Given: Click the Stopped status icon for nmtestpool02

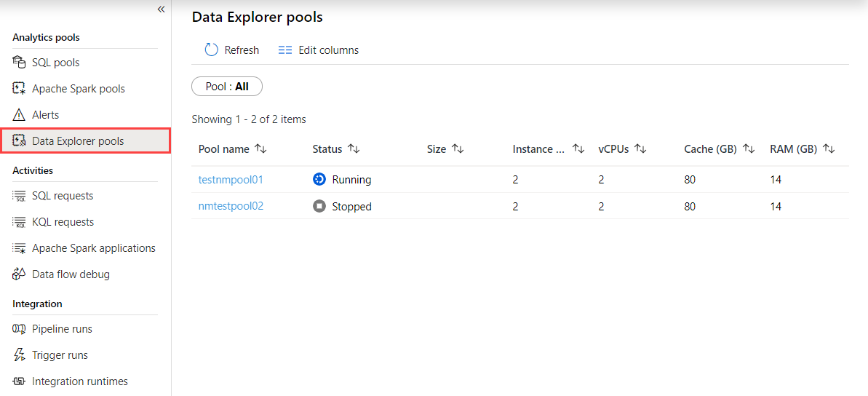Looking at the screenshot, I should (319, 206).
